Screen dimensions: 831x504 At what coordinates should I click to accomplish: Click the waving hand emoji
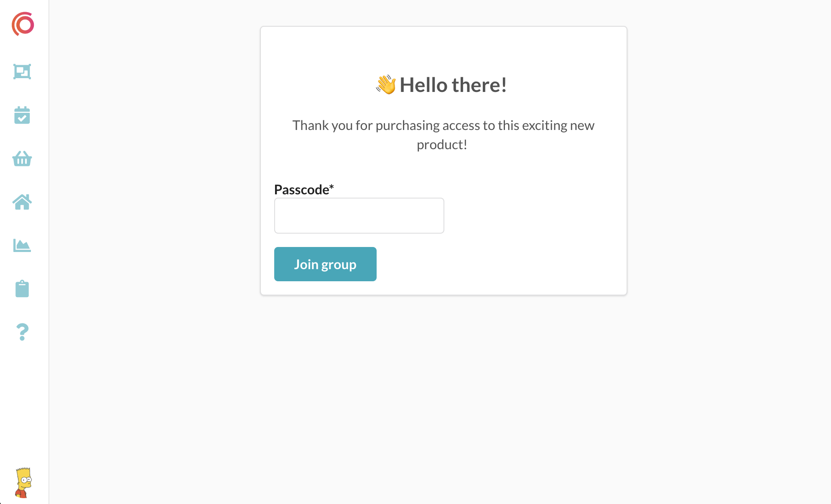[386, 85]
